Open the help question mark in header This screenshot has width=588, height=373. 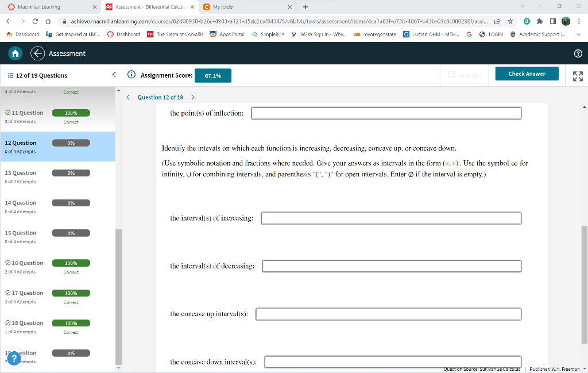578,53
